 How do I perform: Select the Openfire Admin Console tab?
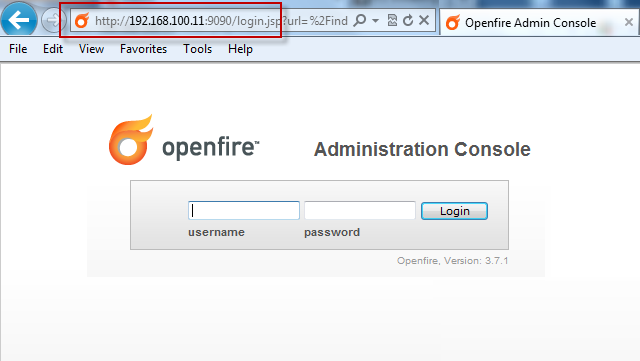(539, 22)
